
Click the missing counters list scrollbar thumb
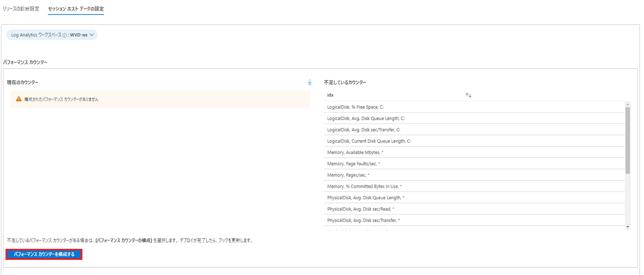tap(627, 140)
